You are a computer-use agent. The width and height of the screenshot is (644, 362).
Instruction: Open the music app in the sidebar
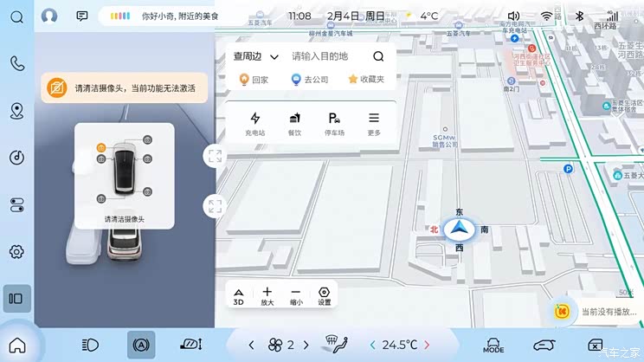[x=16, y=157]
